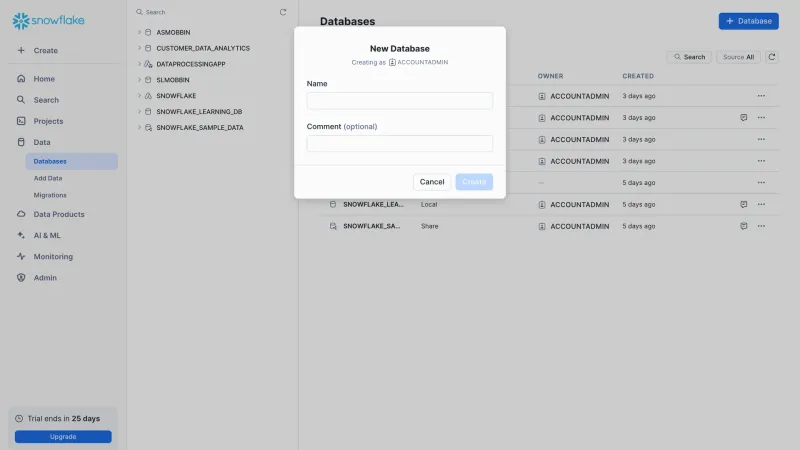Sort by the OWNER column header

coord(551,76)
